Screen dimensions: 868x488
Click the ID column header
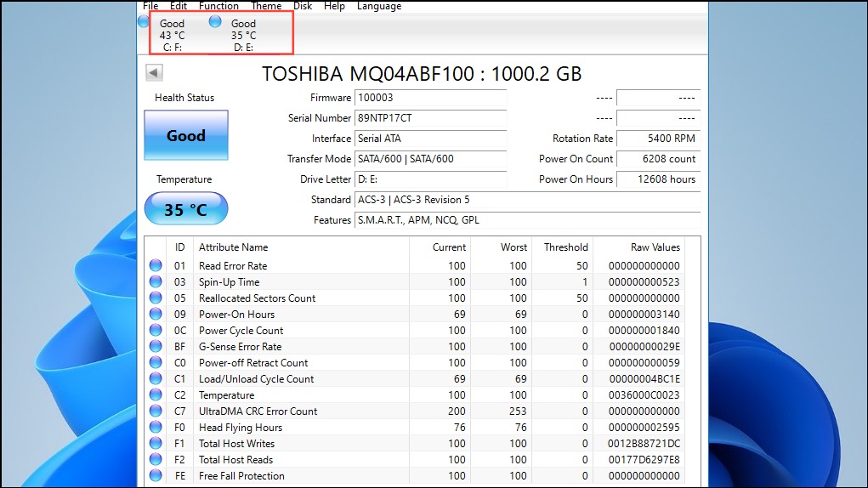click(x=180, y=247)
